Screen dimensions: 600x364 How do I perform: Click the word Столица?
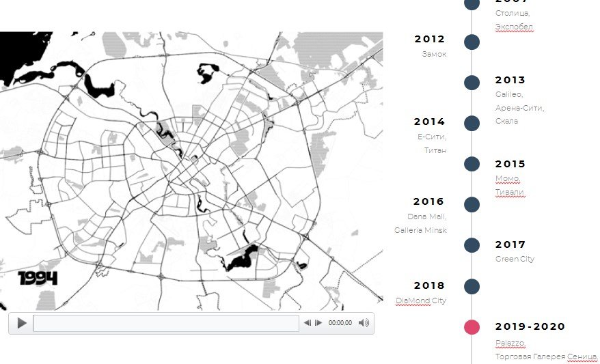click(x=513, y=13)
